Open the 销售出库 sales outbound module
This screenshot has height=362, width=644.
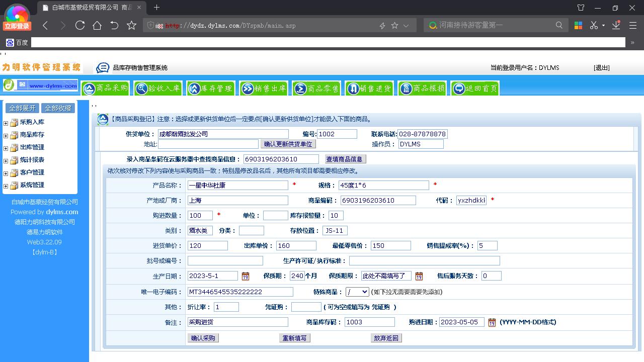264,88
